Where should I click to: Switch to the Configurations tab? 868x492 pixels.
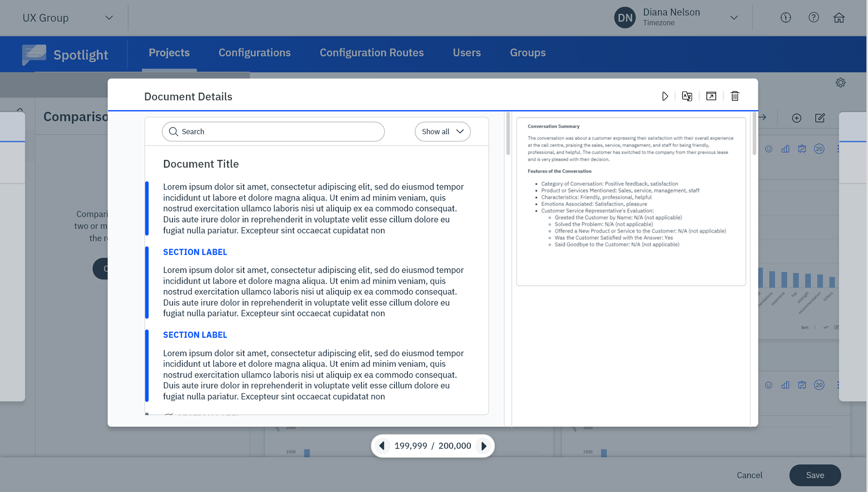(x=255, y=53)
